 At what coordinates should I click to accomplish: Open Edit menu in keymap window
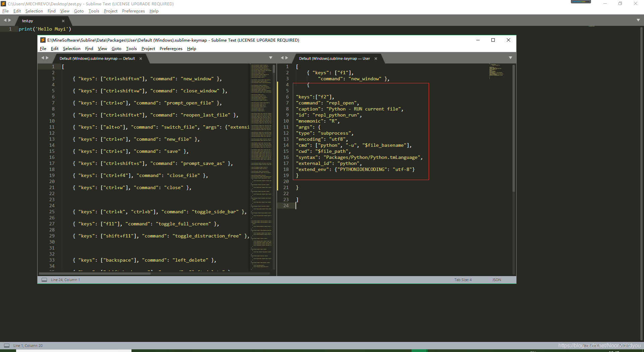click(x=55, y=49)
